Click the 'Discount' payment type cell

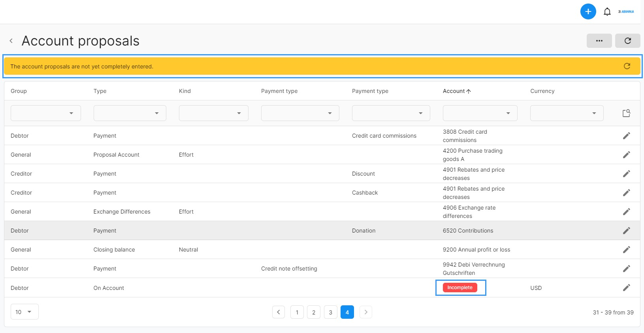363,174
